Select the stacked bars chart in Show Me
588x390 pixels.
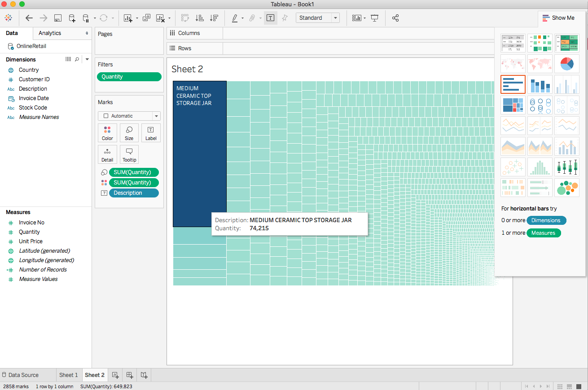click(540, 84)
